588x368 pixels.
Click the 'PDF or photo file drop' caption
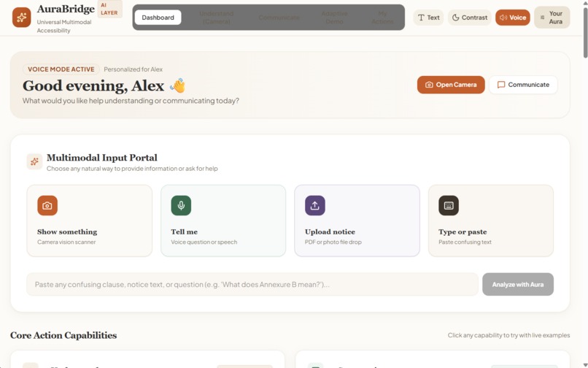tap(333, 242)
